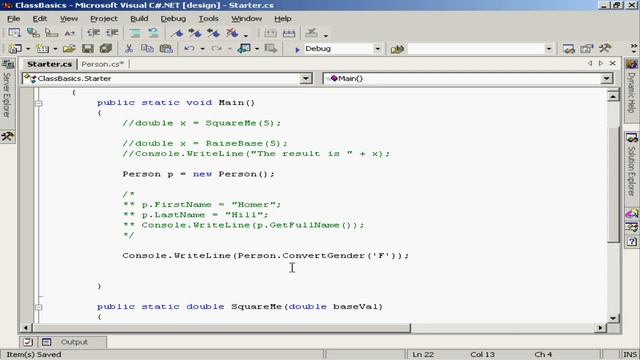The image size is (640, 360).
Task: Expand the Find combo box dropdown
Action: 549,49
